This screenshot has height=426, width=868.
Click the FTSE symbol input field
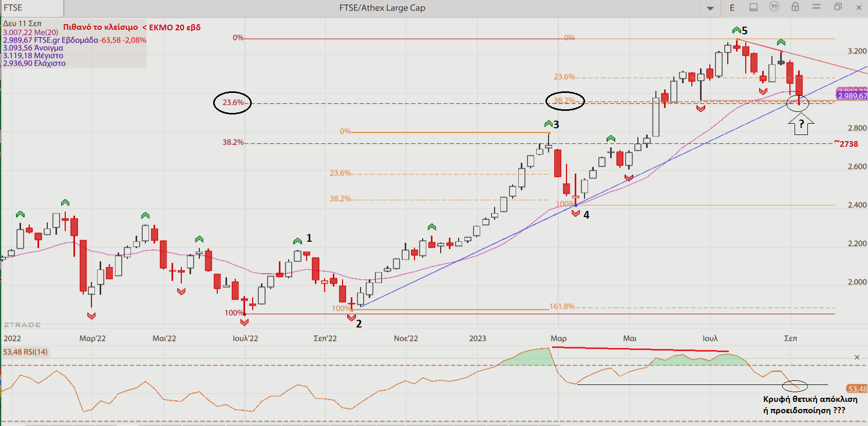tap(32, 8)
